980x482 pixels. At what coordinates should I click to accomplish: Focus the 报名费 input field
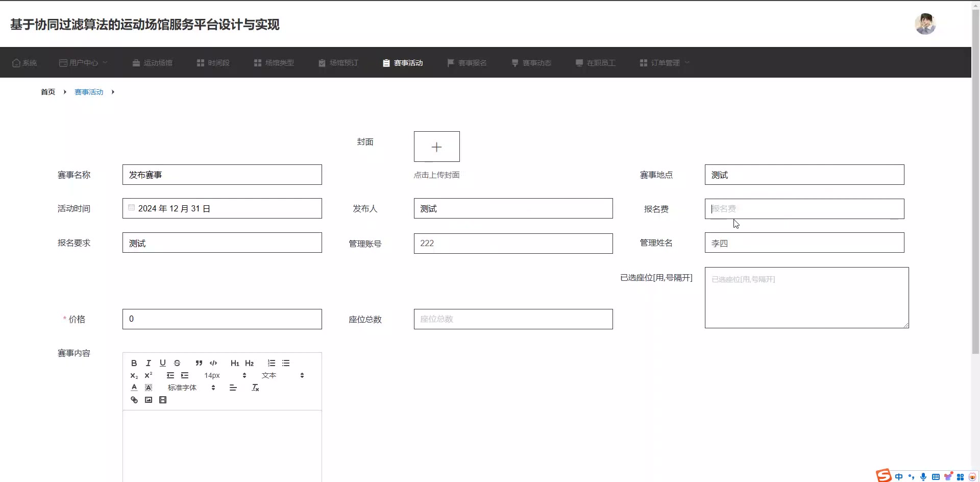tap(804, 209)
